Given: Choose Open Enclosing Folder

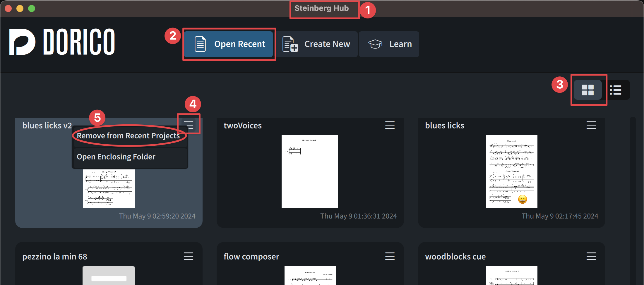Looking at the screenshot, I should pyautogui.click(x=130, y=157).
